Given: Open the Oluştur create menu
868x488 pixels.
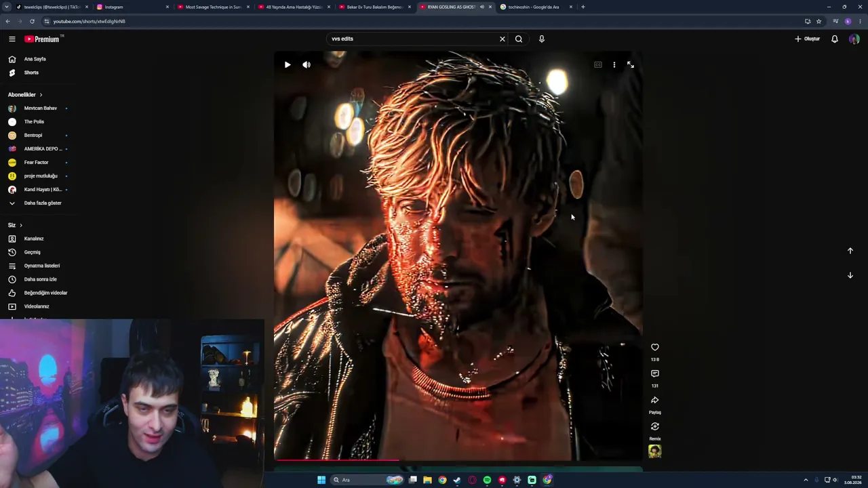Looking at the screenshot, I should click(x=808, y=39).
